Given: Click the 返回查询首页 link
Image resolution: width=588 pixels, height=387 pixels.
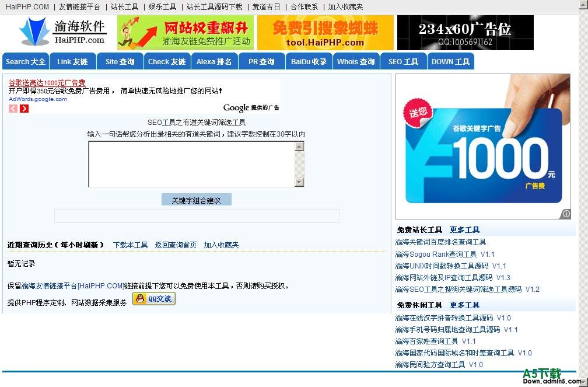Looking at the screenshot, I should point(176,245).
